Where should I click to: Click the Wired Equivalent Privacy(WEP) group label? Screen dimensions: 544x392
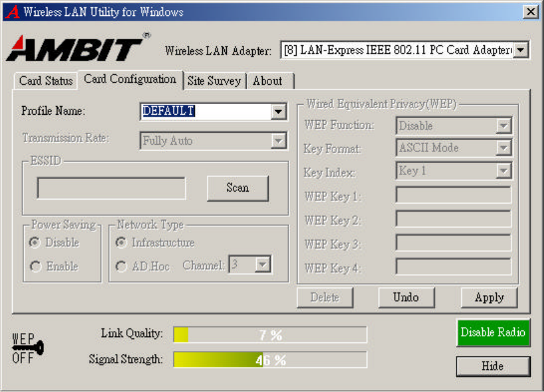pos(381,103)
